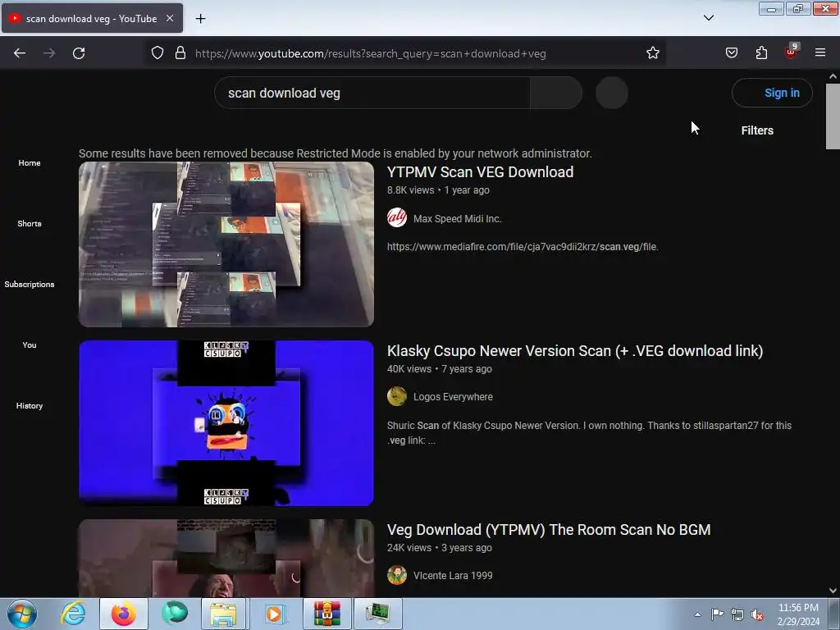
Task: Click the page vertical scrollbar thumb
Action: 833,116
